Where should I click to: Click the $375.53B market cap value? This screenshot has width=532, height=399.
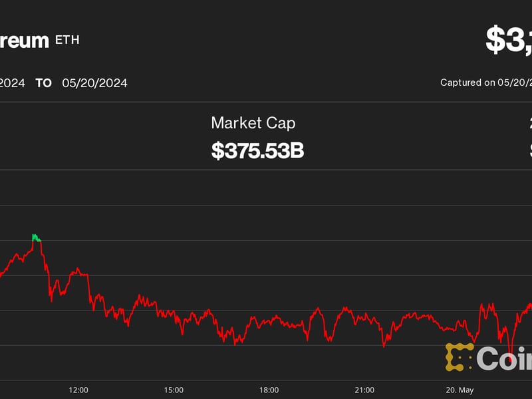pyautogui.click(x=257, y=151)
